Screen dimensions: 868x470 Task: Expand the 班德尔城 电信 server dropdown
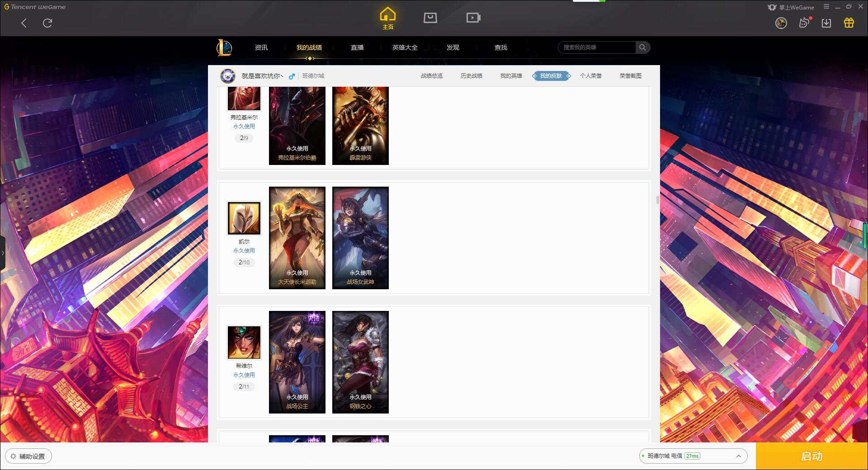693,456
